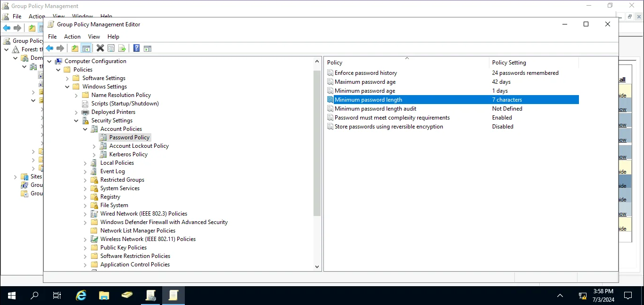Click the '42 days' setting value
644x305 pixels.
pyautogui.click(x=501, y=82)
